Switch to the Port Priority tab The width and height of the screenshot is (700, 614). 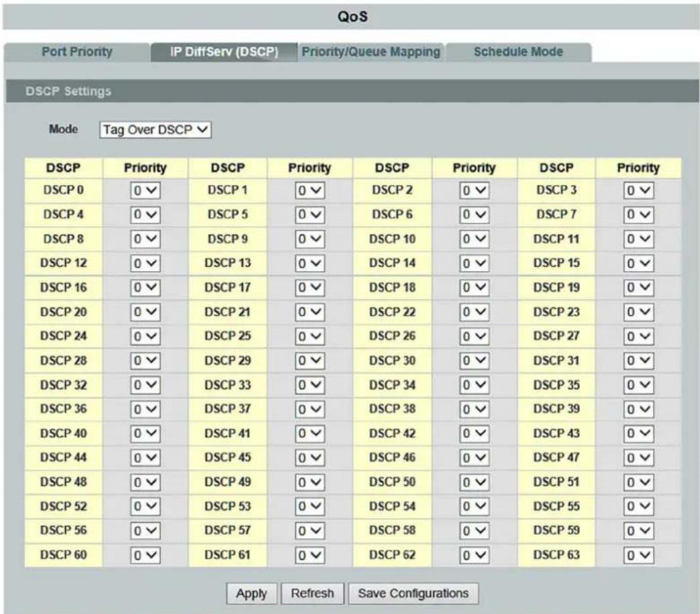(77, 52)
